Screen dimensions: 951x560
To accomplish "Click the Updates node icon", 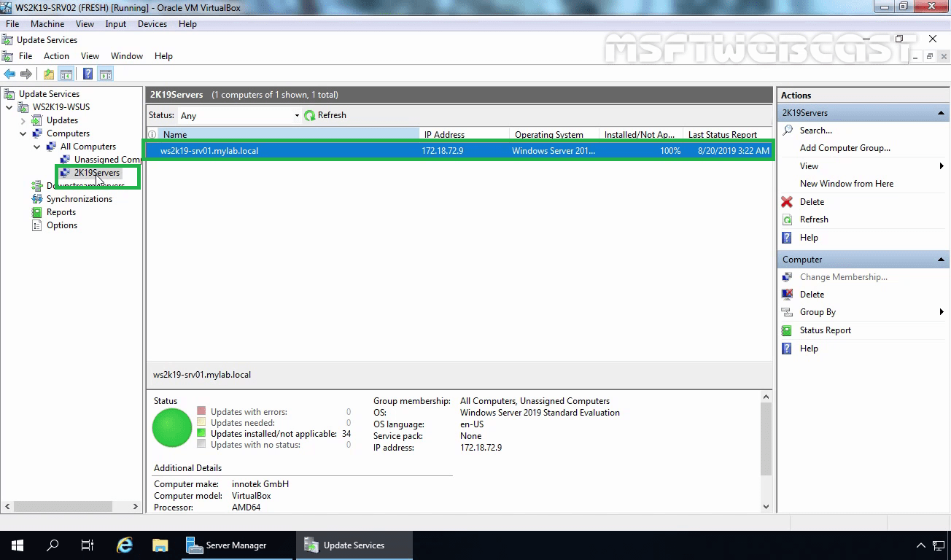I will (37, 120).
